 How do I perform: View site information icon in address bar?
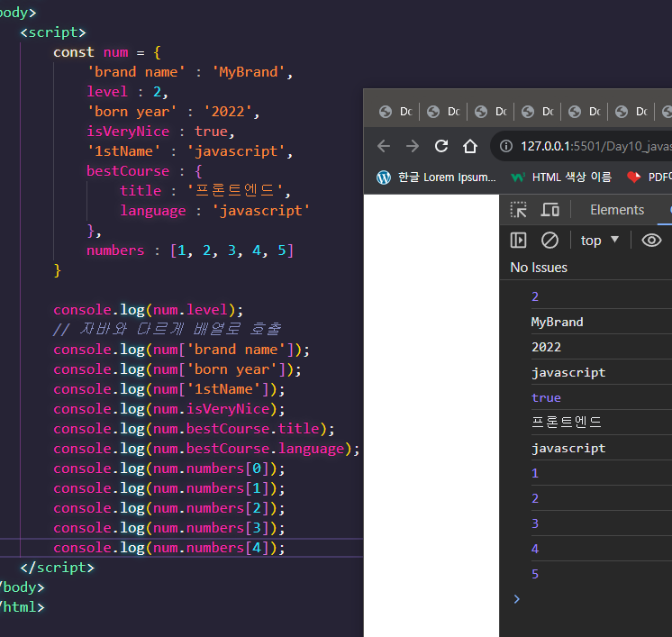coord(505,146)
